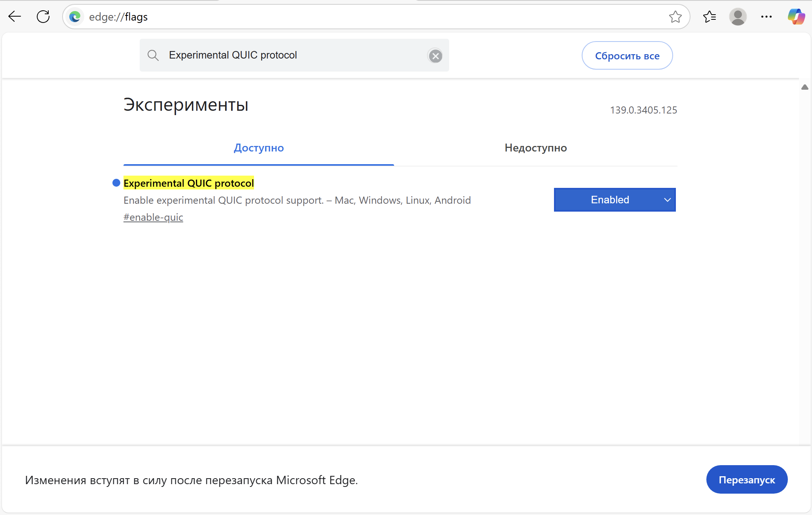This screenshot has width=812, height=515.
Task: Click the browser back arrow
Action: 15,17
